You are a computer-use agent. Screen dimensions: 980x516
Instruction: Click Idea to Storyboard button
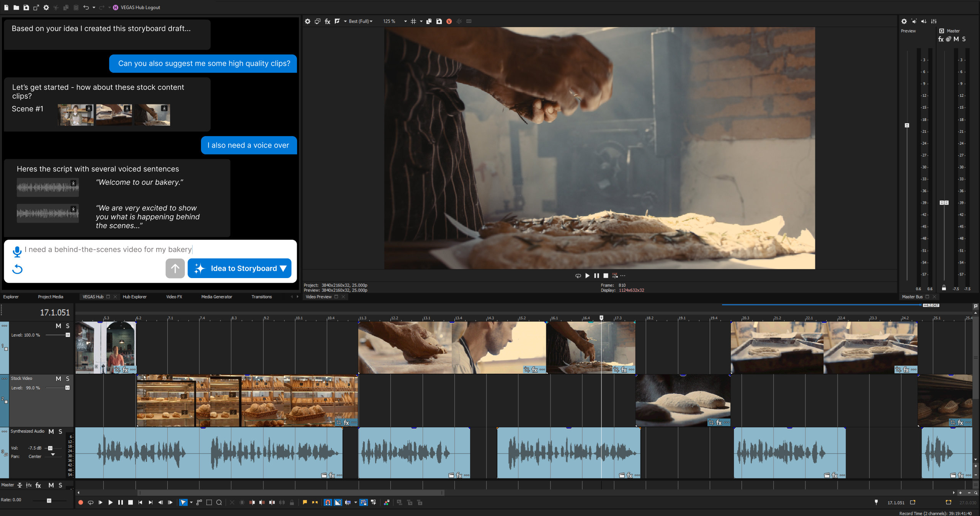(240, 268)
